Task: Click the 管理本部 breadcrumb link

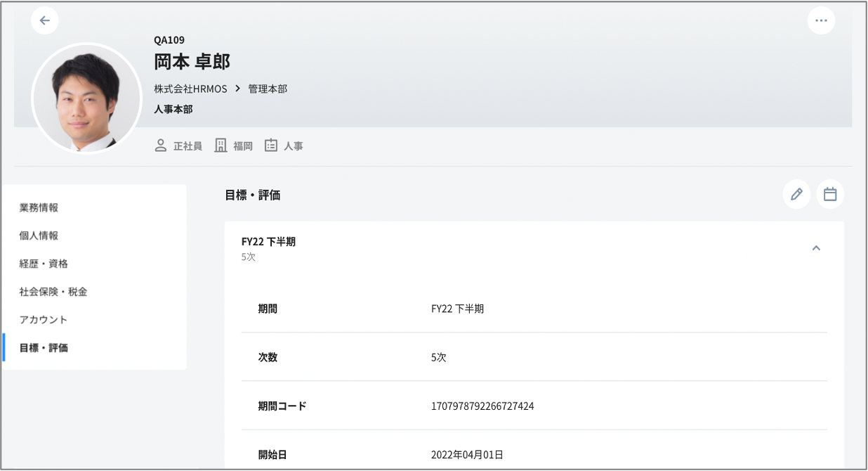Action: tap(268, 89)
